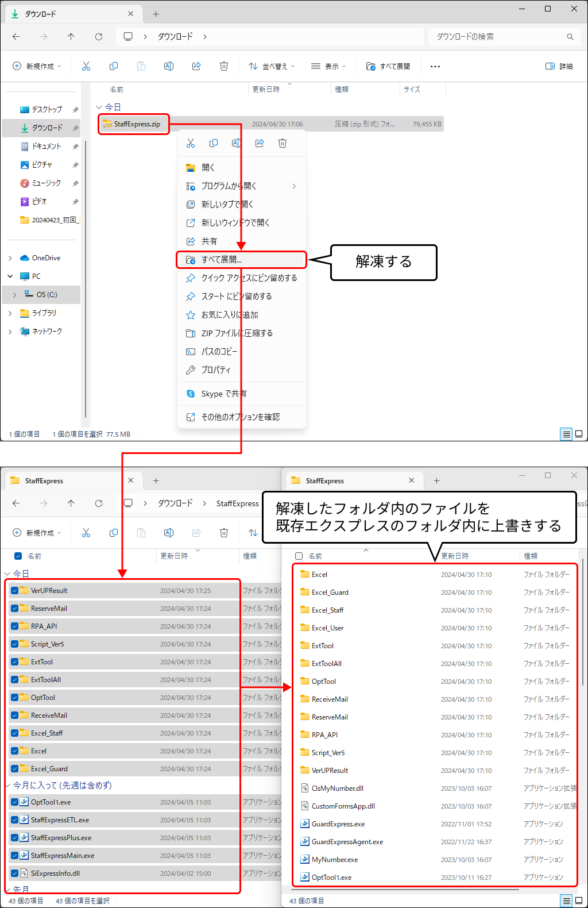Choose その他のオプションを確認 entry
Image resolution: width=588 pixels, height=908 pixels.
pos(241,417)
